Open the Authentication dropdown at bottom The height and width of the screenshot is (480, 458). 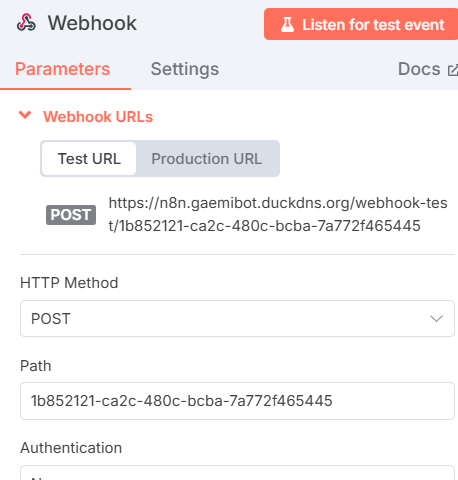click(237, 473)
